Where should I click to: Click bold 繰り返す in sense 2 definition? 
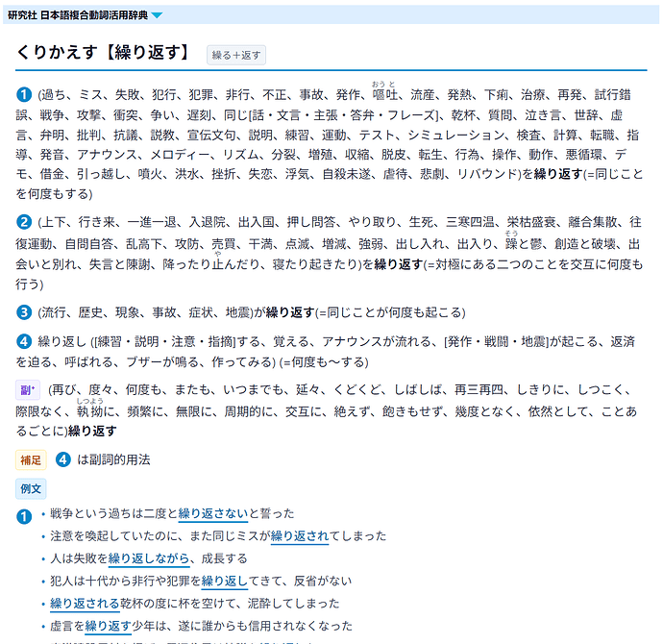(x=399, y=264)
